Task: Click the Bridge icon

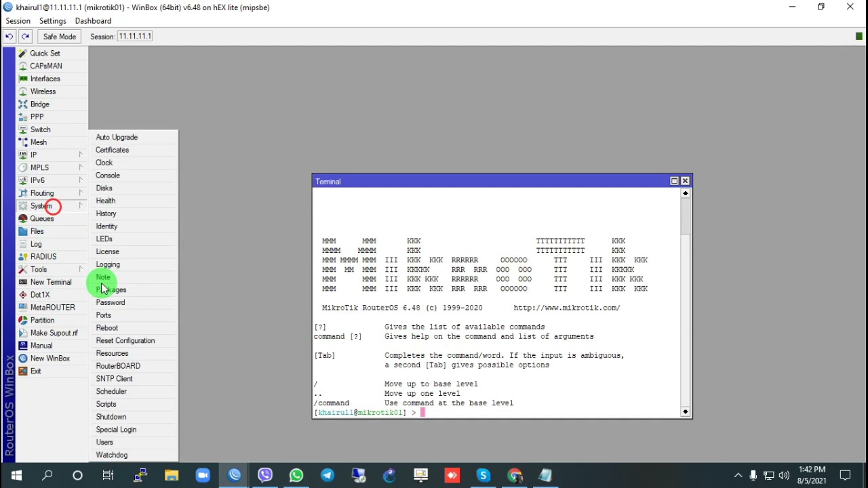Action: coord(23,104)
